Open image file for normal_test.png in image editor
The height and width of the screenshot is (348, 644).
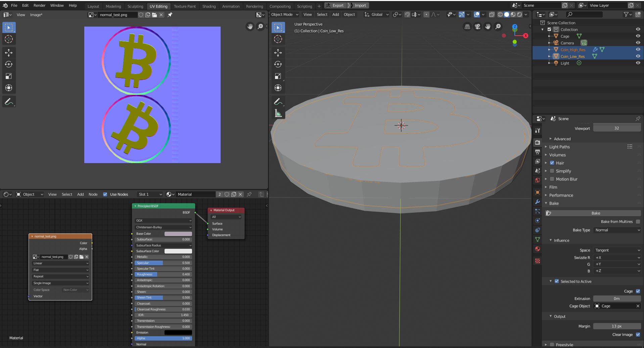point(154,15)
